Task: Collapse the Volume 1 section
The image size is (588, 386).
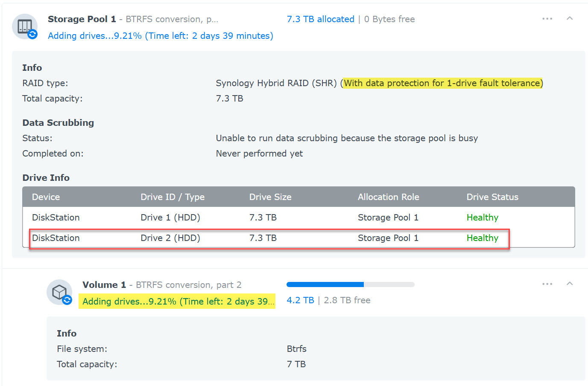Action: point(570,284)
